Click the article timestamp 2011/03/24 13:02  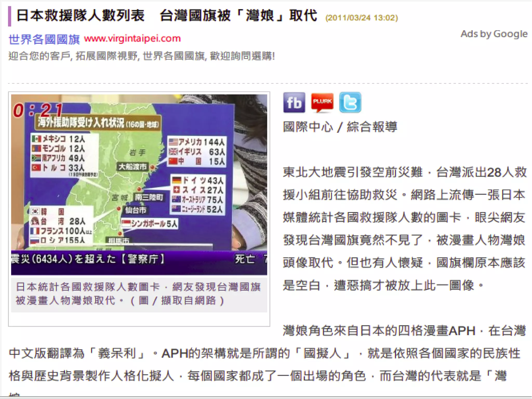click(362, 18)
